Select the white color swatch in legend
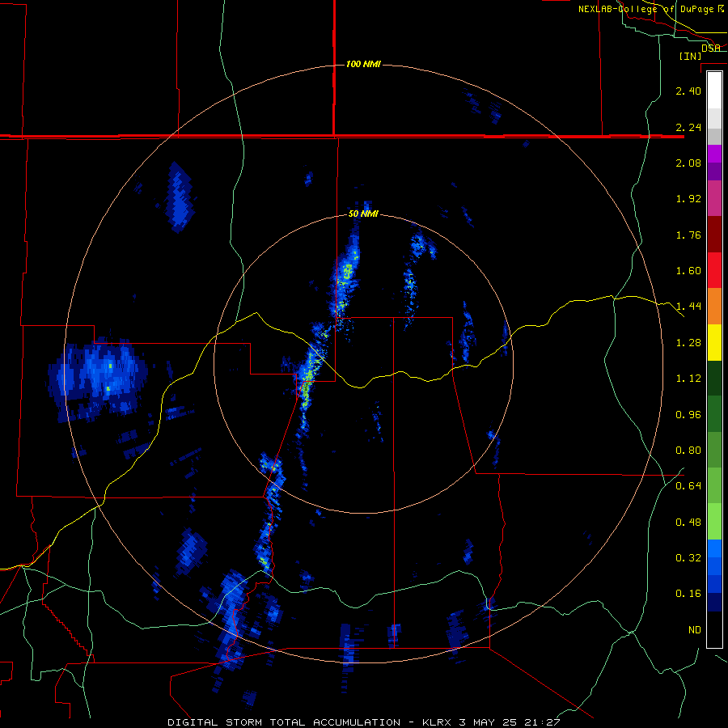Viewport: 728px width, 728px height. 714,91
